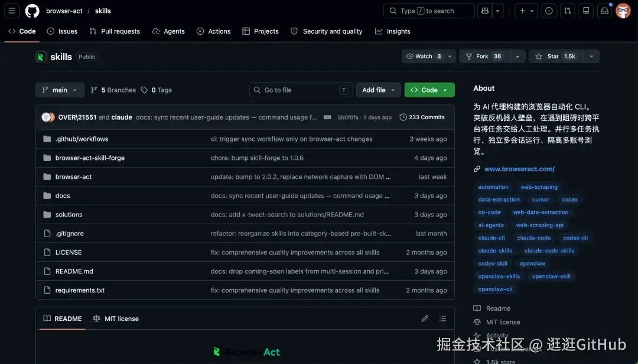The width and height of the screenshot is (638, 364).
Task: Open the user avatar menu
Action: (623, 11)
